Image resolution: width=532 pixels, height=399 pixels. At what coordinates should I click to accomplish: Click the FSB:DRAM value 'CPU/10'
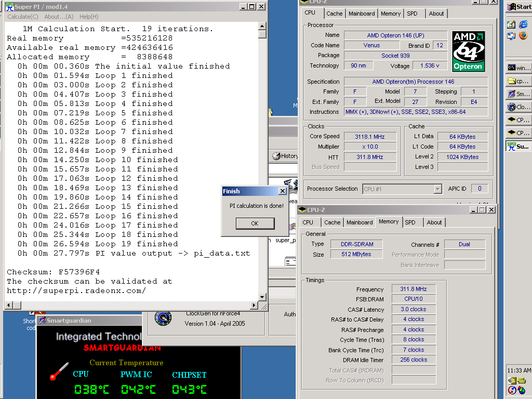click(x=414, y=299)
